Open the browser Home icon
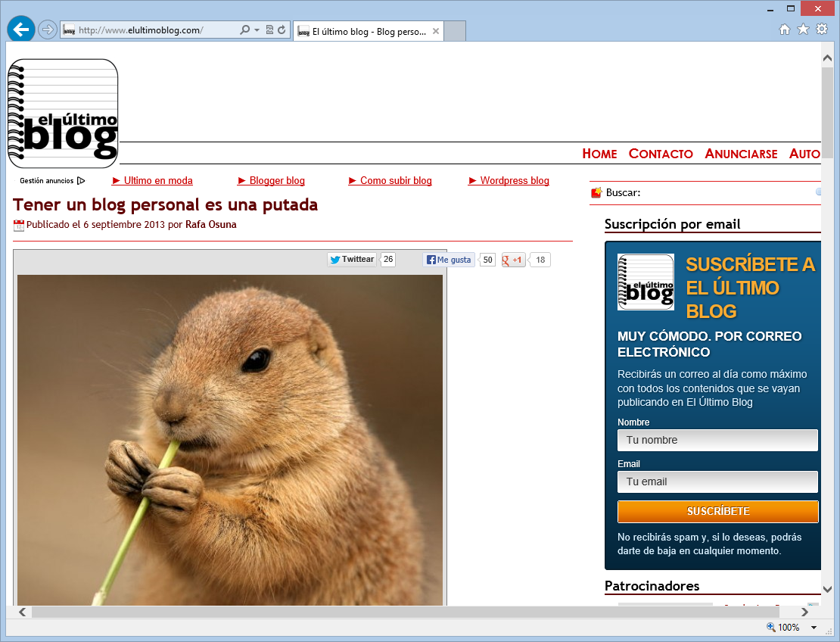This screenshot has width=840, height=642. tap(784, 30)
